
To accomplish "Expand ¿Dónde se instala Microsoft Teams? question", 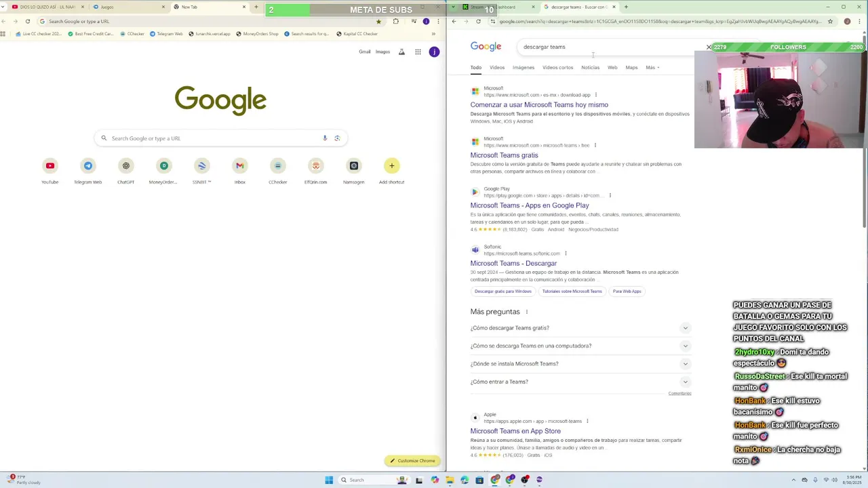I will pos(580,364).
